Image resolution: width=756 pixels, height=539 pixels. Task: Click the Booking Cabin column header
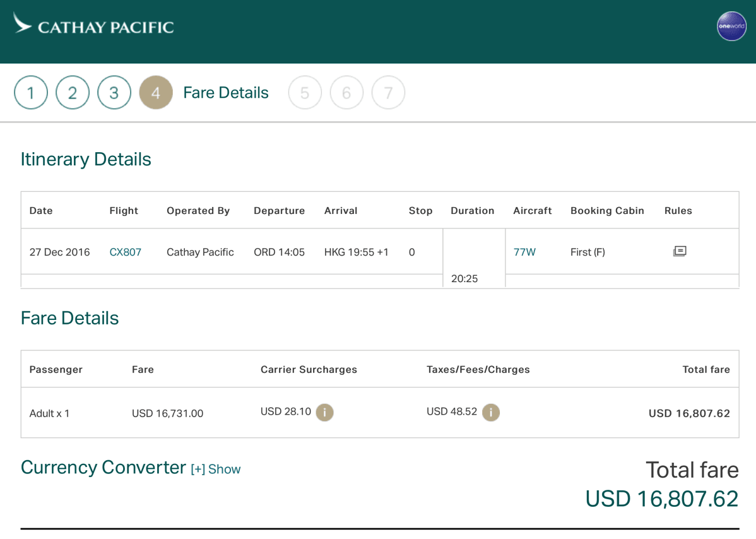coord(607,211)
